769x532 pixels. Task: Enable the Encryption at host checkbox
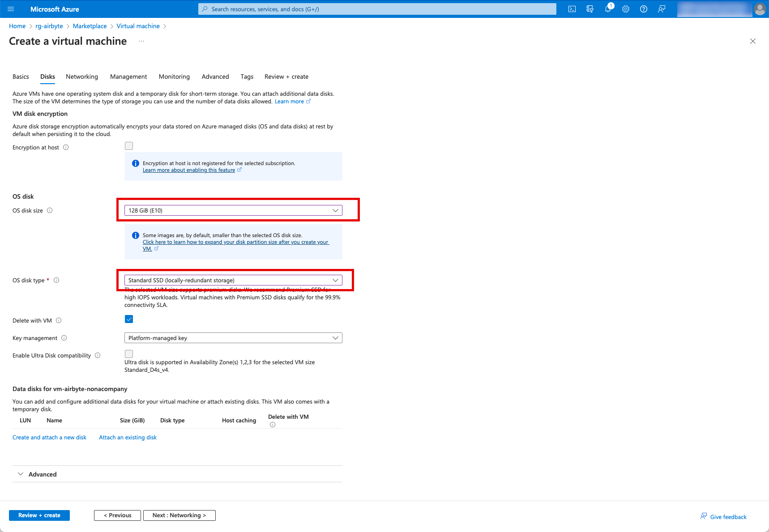click(x=129, y=146)
